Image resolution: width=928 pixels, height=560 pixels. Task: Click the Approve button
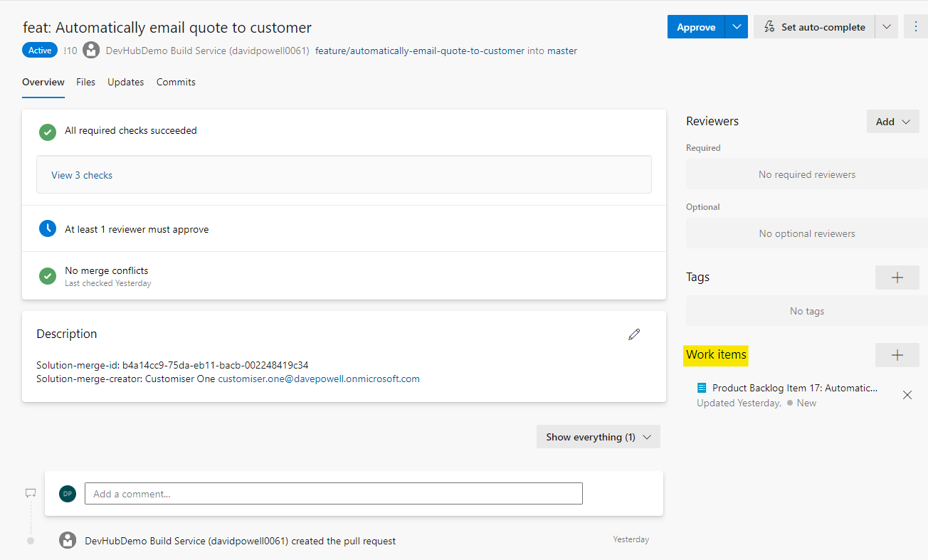click(696, 27)
